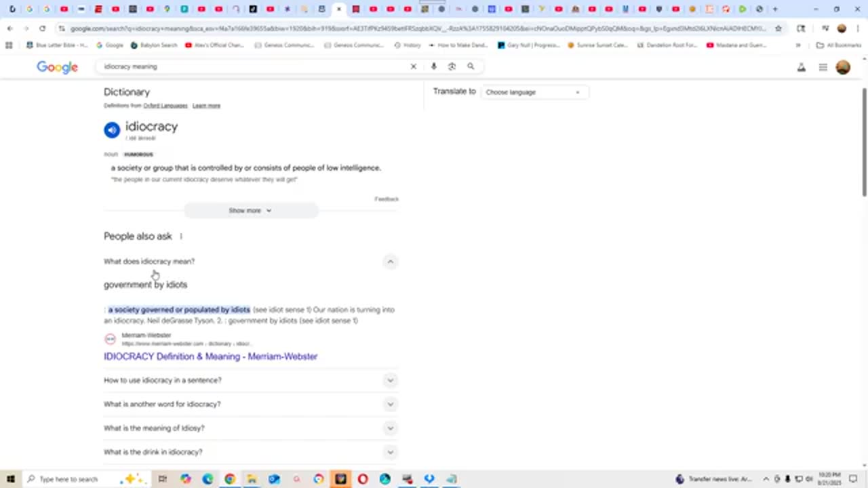The width and height of the screenshot is (868, 488).
Task: Play the idiocracy pronunciation audio
Action: click(x=112, y=129)
